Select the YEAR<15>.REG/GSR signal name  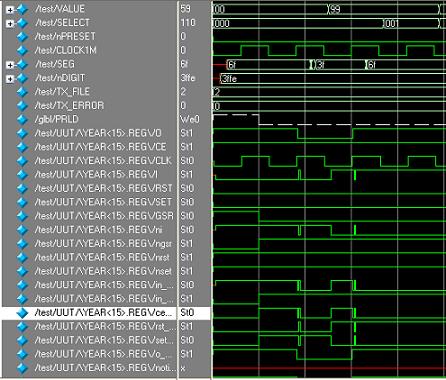click(x=104, y=216)
